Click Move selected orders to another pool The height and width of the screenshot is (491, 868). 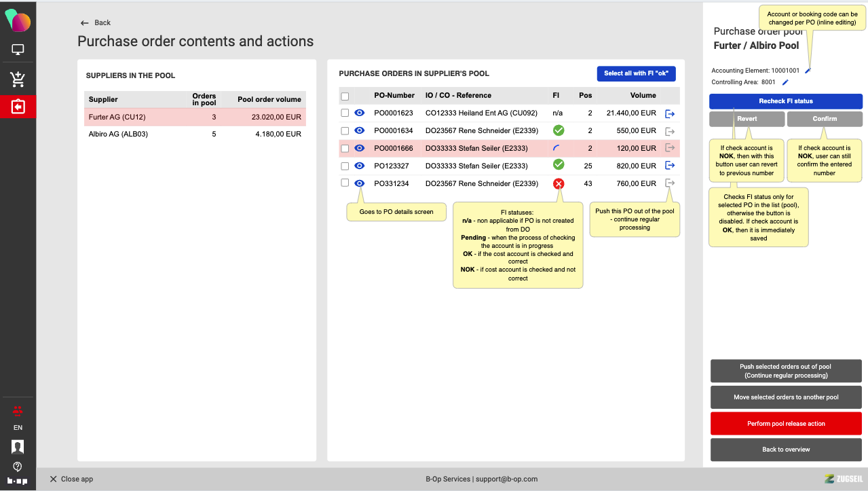(786, 397)
